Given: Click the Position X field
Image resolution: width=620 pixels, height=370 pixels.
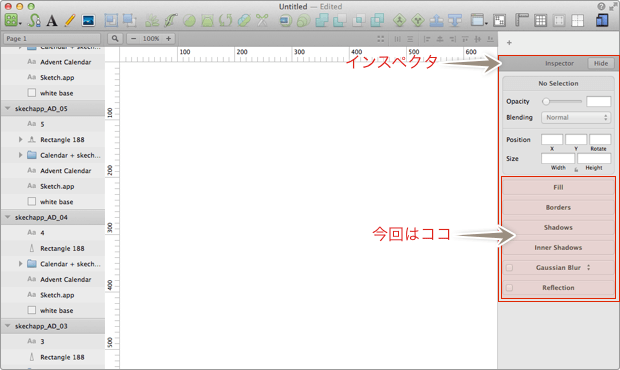Looking at the screenshot, I should coord(552,140).
